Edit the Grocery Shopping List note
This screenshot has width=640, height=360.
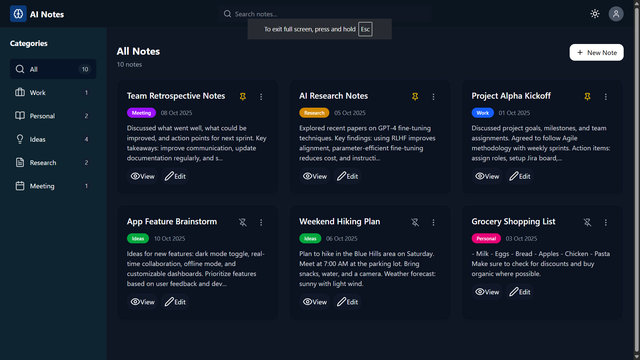[x=520, y=292]
